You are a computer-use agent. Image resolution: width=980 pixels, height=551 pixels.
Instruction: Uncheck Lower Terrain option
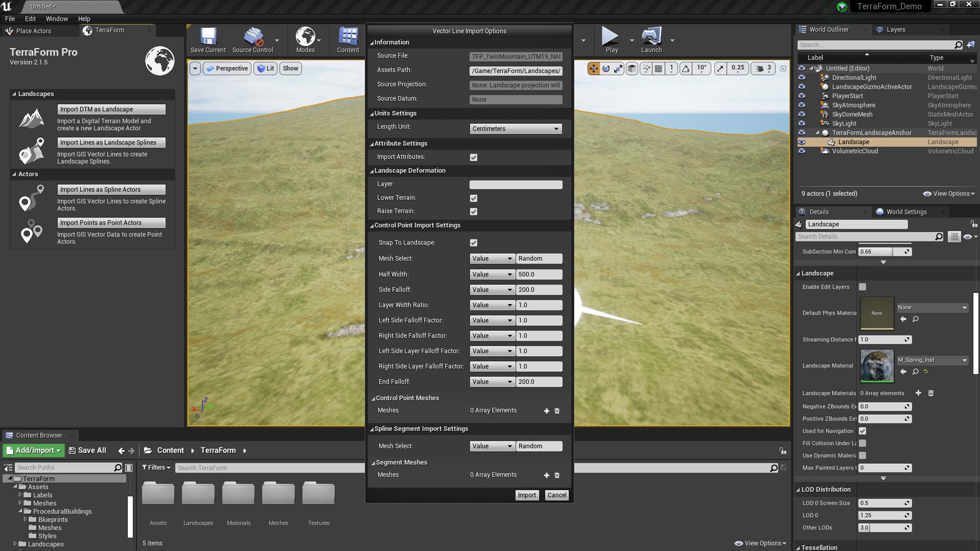474,198
